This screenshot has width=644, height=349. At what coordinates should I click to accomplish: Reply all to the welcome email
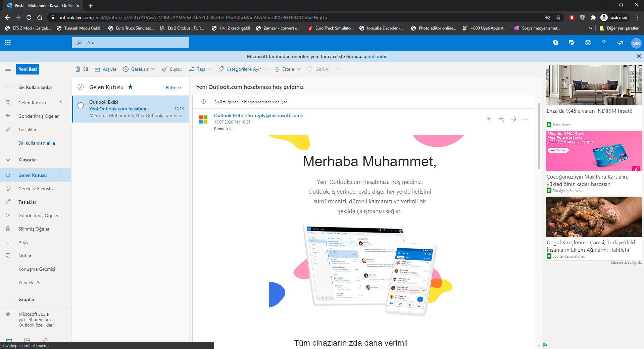[x=501, y=119]
